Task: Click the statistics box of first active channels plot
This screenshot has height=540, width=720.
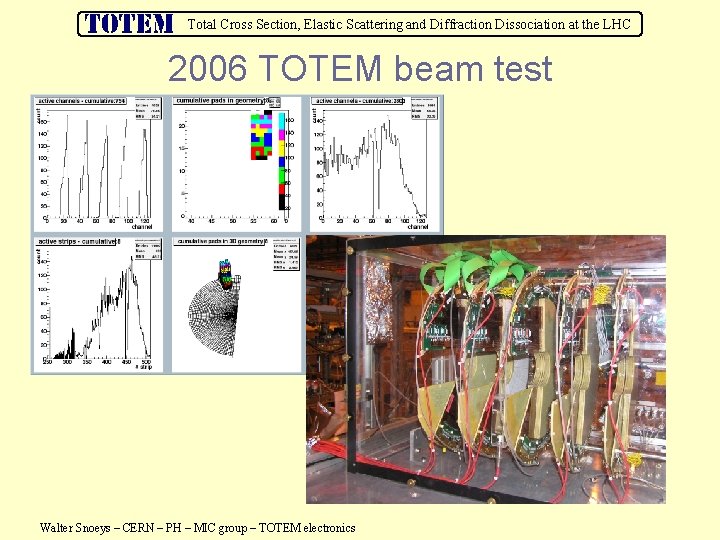Action: (148, 108)
